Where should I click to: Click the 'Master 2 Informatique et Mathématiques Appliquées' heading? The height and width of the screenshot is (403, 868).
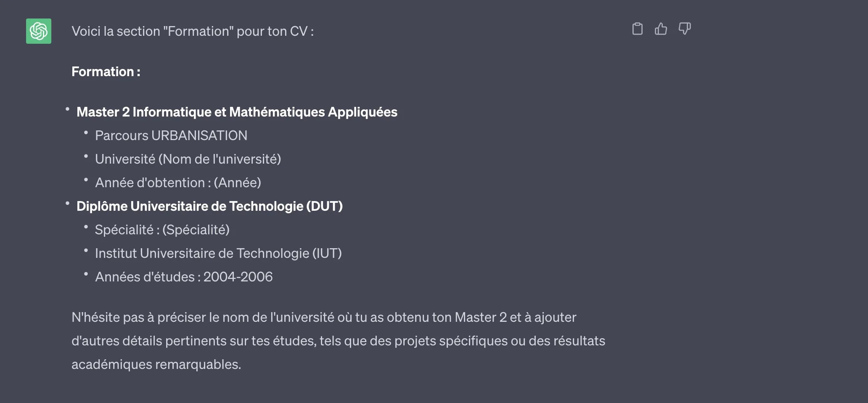[x=237, y=112]
